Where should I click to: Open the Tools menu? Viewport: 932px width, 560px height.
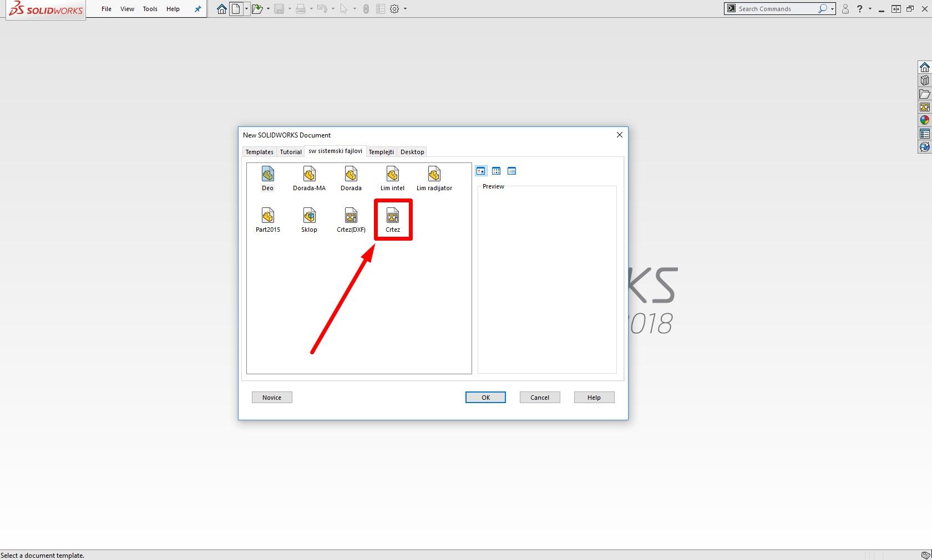coord(150,9)
